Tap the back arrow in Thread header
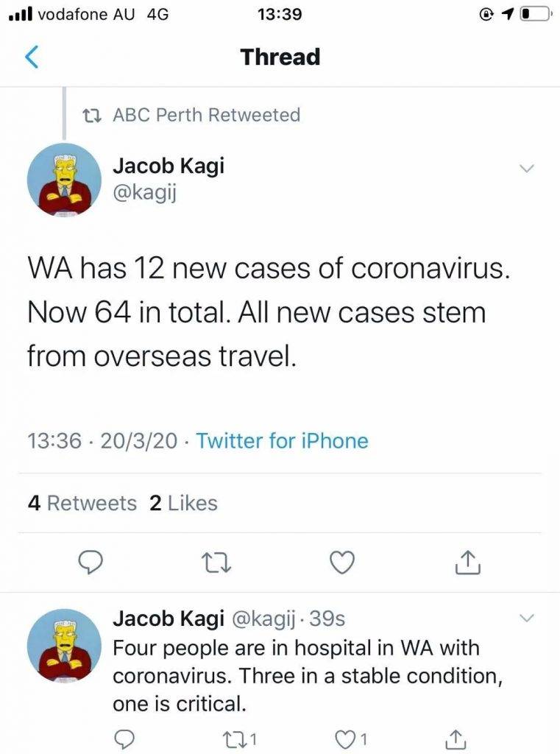The image size is (560, 754). [x=31, y=57]
